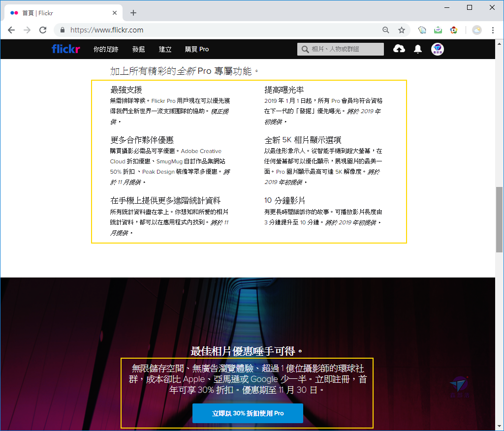This screenshot has height=431, width=504.
Task: Open the upload cloud icon
Action: pos(399,49)
